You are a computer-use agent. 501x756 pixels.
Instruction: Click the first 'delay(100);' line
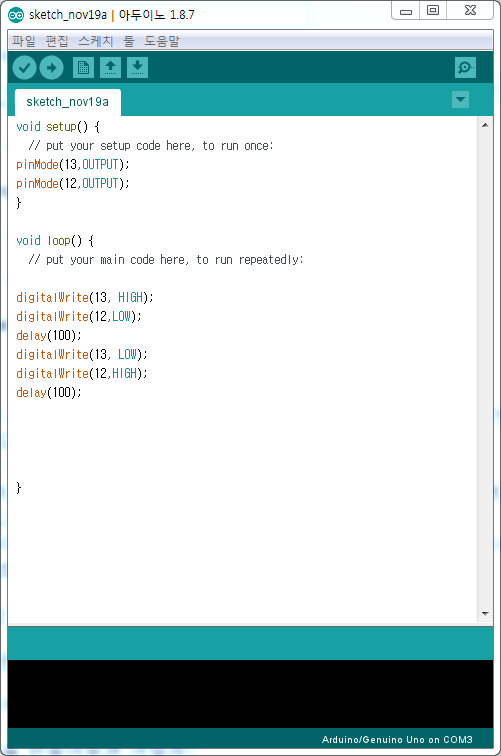click(49, 335)
